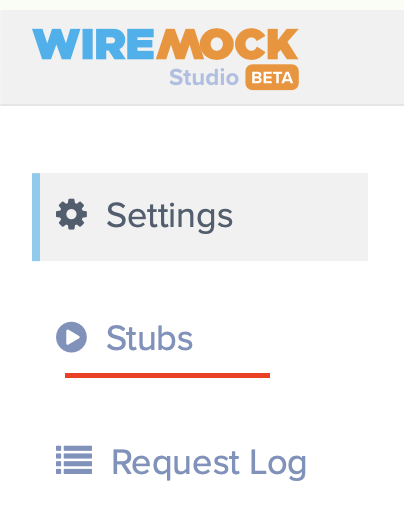The width and height of the screenshot is (404, 528).
Task: Click the red underline beneath Stubs
Action: pos(167,375)
